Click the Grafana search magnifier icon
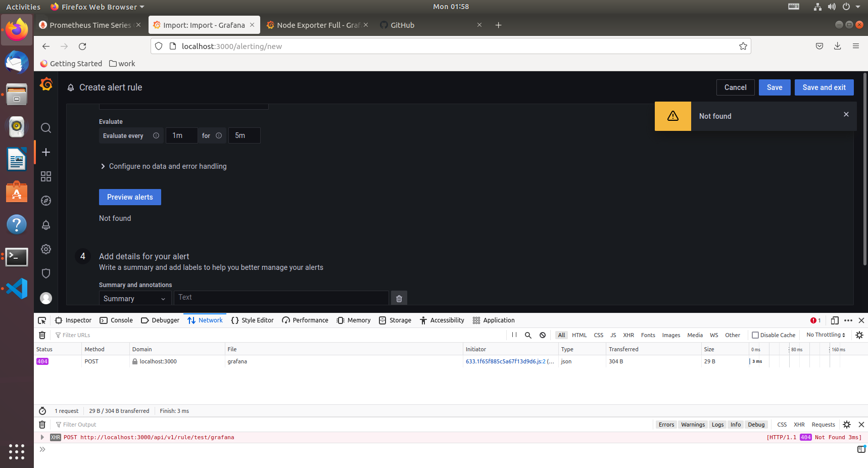868x468 pixels. [x=46, y=128]
